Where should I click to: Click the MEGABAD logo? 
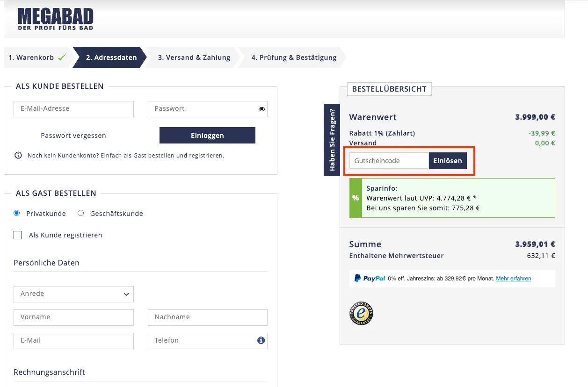[x=55, y=18]
